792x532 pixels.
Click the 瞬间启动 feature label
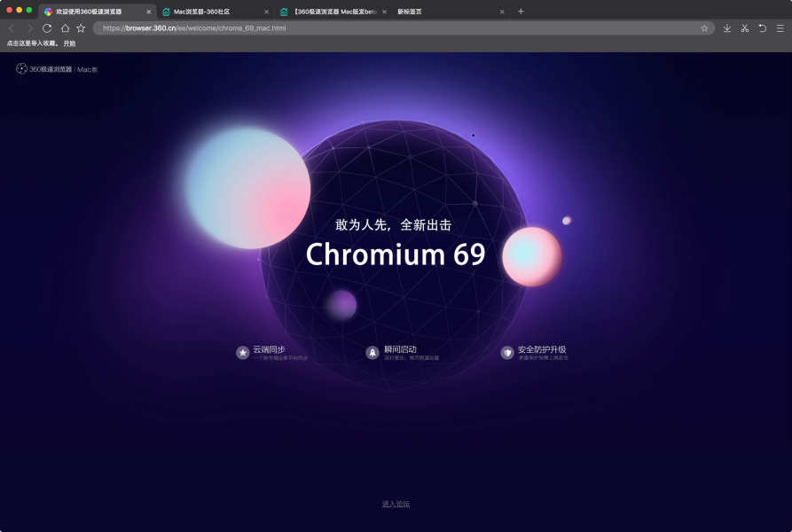pos(401,349)
